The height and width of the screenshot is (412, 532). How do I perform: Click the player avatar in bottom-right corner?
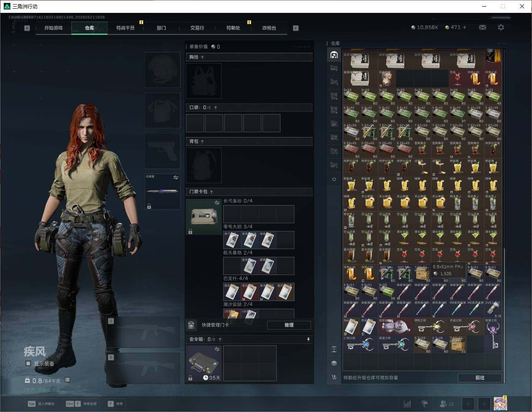pyautogui.click(x=500, y=403)
